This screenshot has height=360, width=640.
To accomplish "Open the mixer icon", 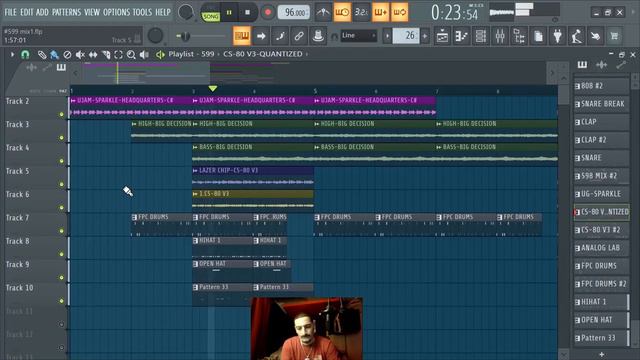I will tap(500, 36).
